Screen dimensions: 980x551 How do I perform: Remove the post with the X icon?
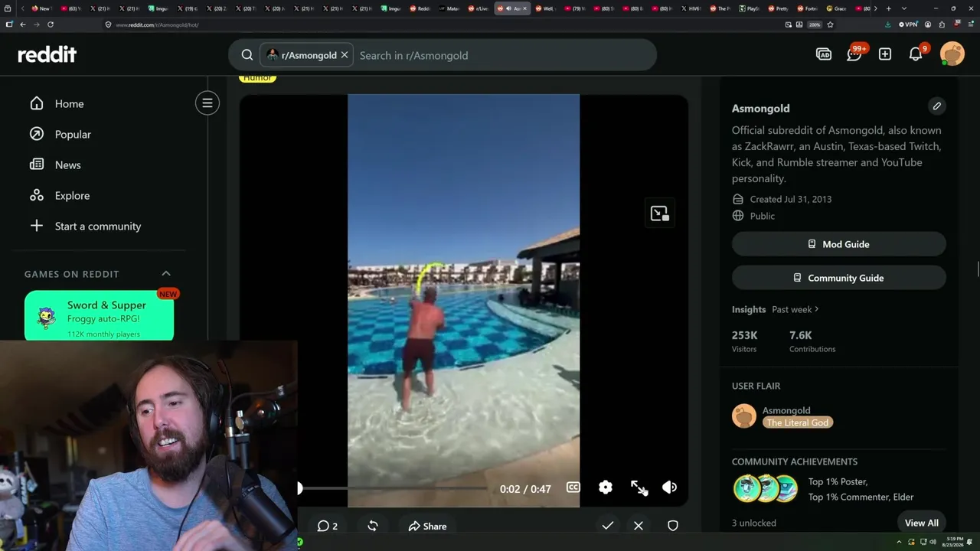[639, 526]
